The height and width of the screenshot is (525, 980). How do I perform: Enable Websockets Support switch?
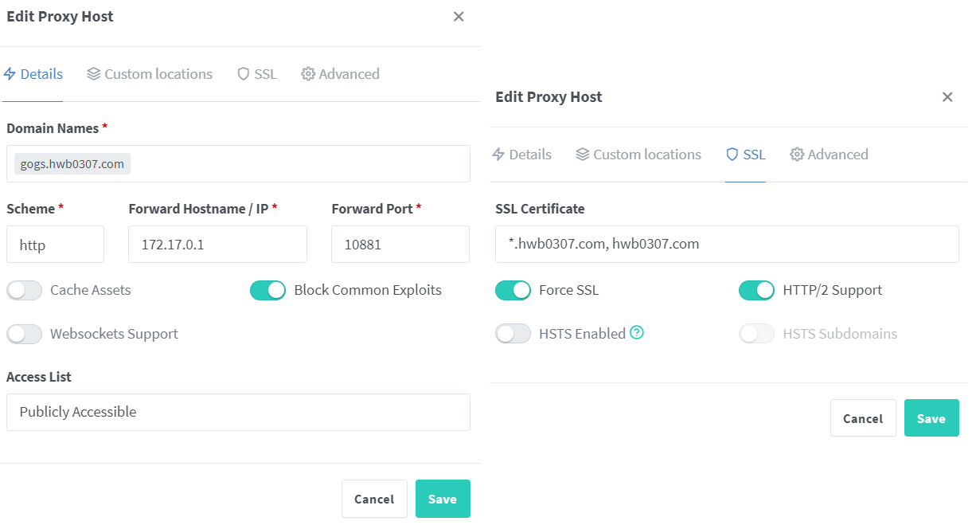click(x=25, y=335)
